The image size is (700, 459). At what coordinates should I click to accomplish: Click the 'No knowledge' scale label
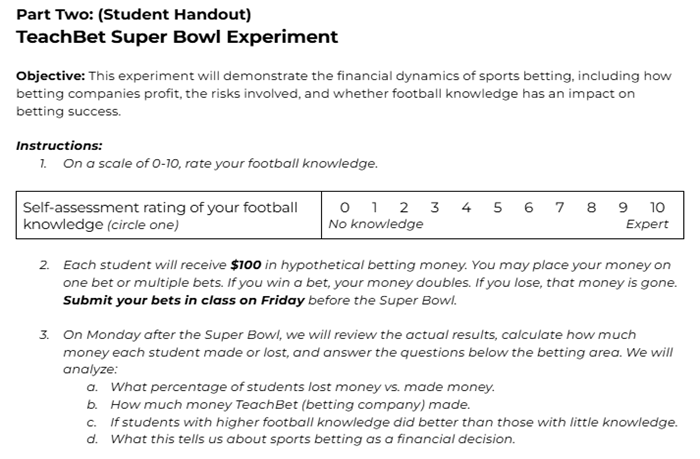point(375,224)
